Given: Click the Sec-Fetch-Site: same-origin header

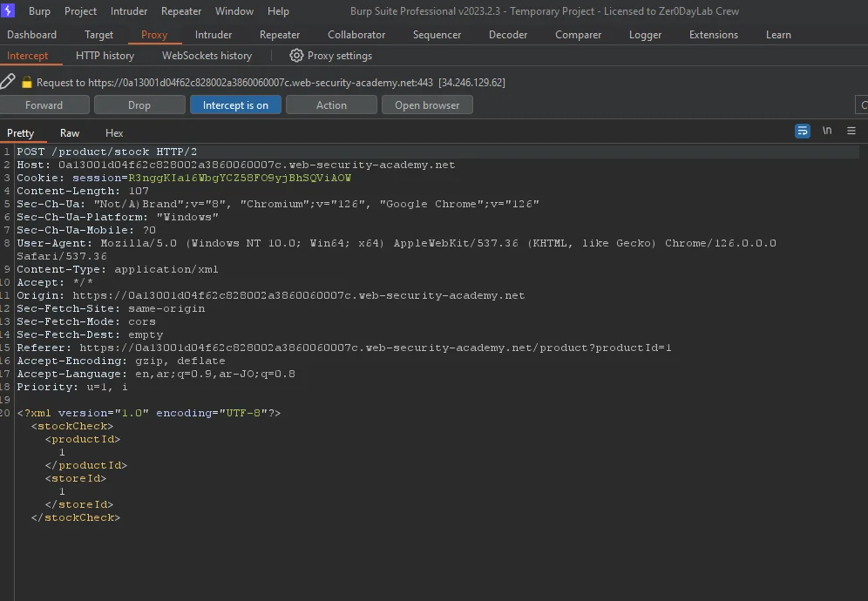Looking at the screenshot, I should tap(111, 309).
